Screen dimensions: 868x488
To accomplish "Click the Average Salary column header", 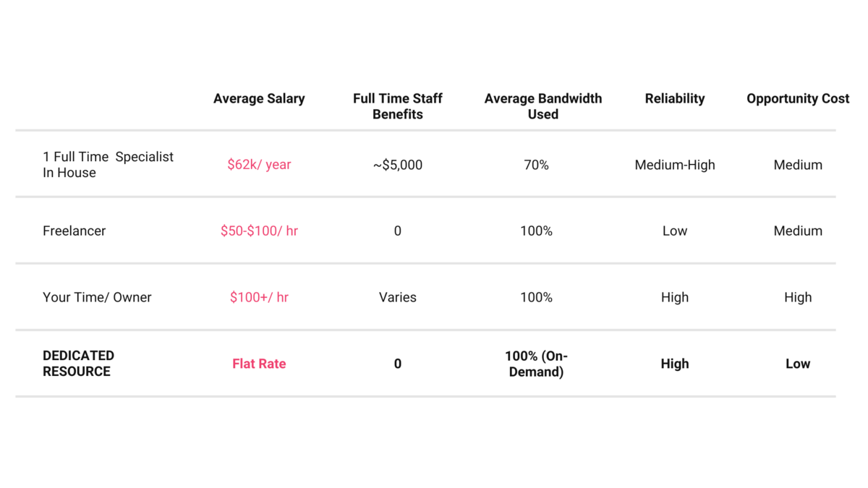I will click(x=259, y=99).
